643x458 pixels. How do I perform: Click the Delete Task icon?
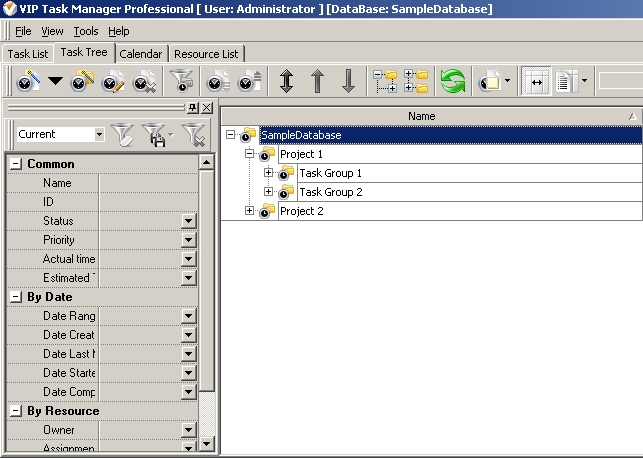(144, 82)
